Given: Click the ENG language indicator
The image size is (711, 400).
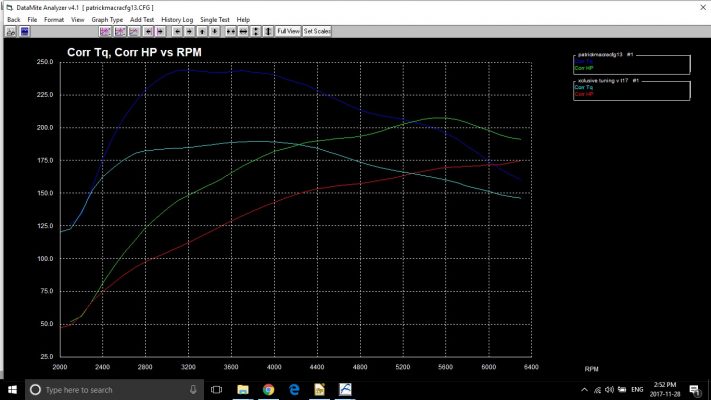Looking at the screenshot, I should click(637, 390).
